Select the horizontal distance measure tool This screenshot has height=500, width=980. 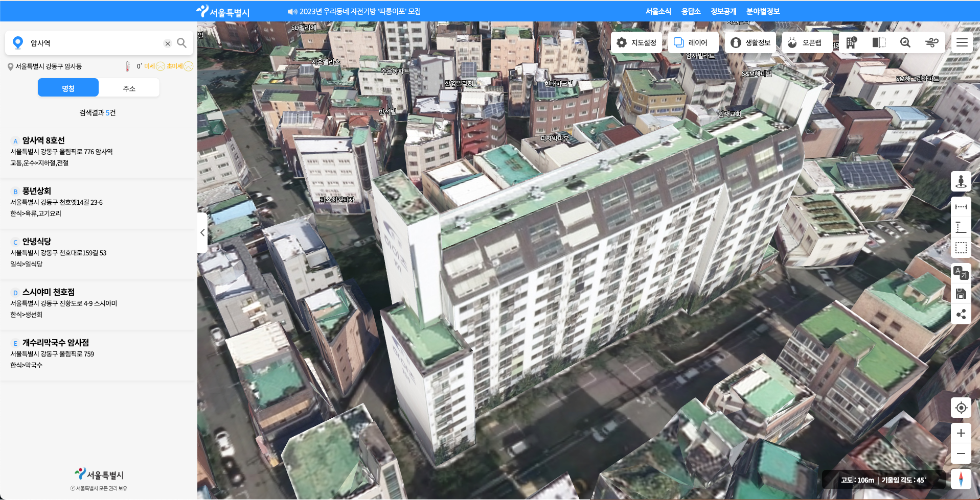(x=961, y=207)
